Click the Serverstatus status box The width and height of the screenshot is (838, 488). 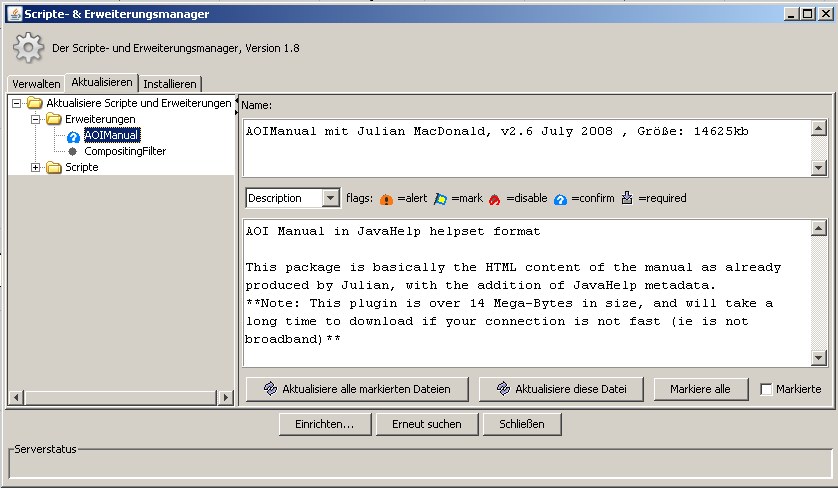[421, 464]
